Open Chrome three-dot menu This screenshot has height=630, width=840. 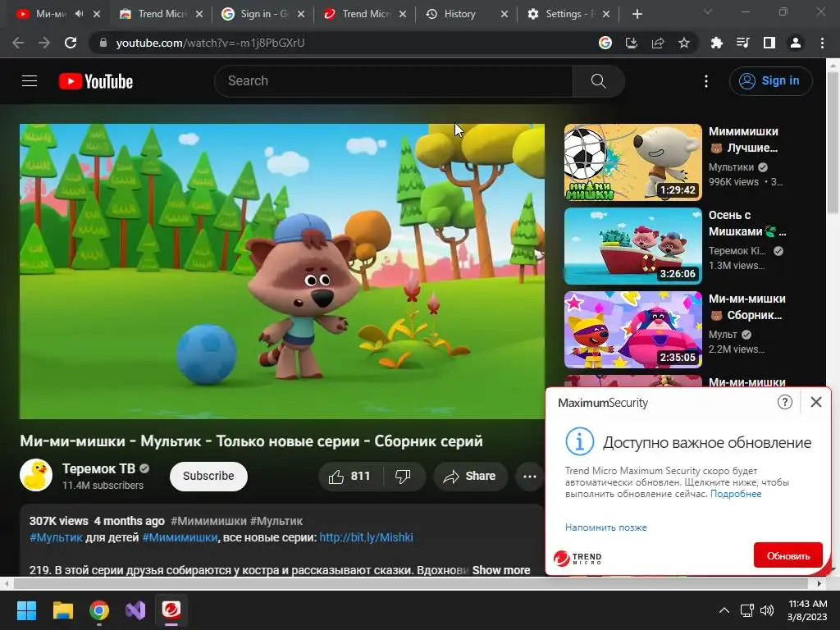click(822, 43)
